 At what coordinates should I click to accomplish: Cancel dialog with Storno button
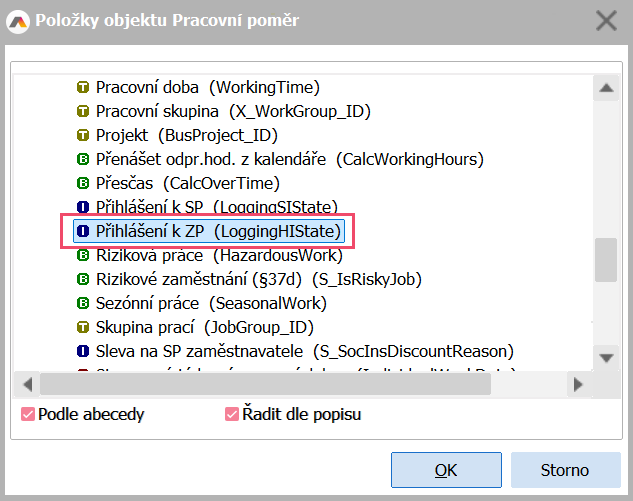[565, 469]
